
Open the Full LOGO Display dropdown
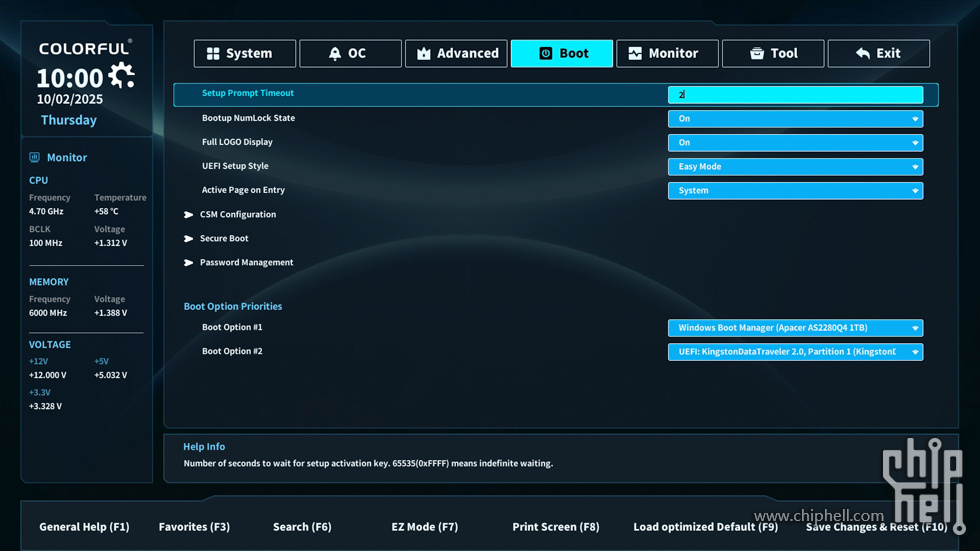coord(795,143)
